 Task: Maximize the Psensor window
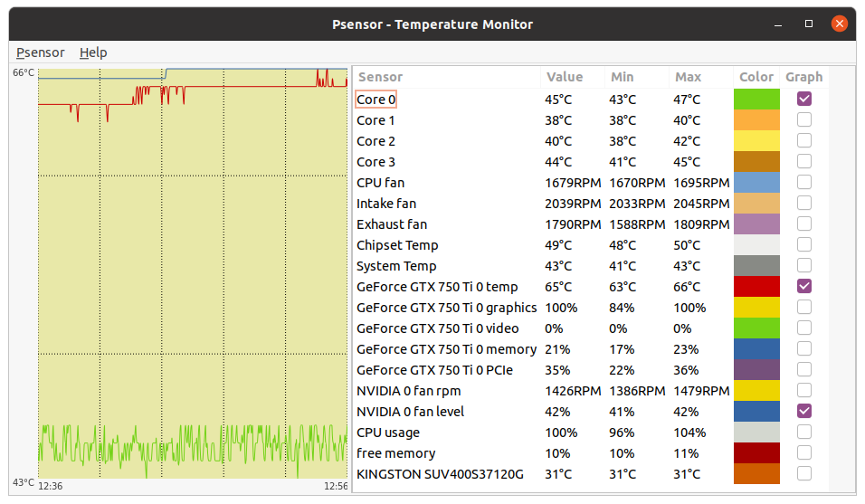click(809, 24)
